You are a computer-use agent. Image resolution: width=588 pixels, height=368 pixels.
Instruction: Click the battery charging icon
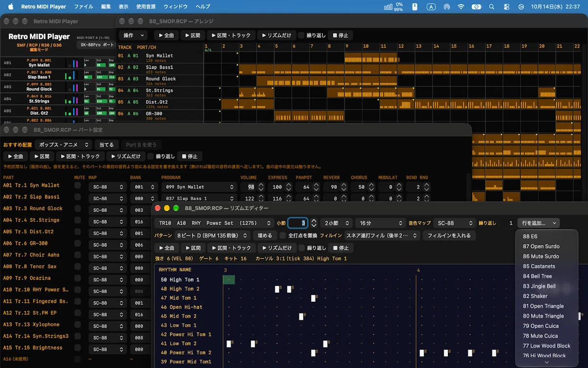tap(476, 7)
